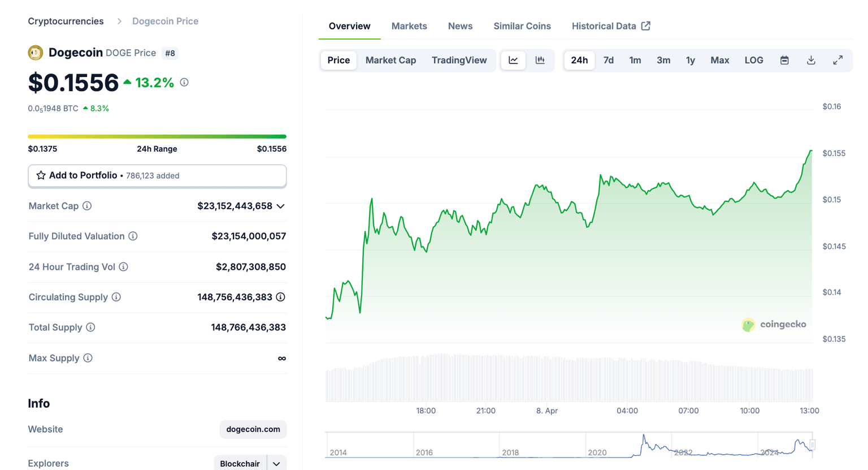Expand chart to fullscreen via arrows icon
Screen dimensions: 868x470
click(x=837, y=60)
